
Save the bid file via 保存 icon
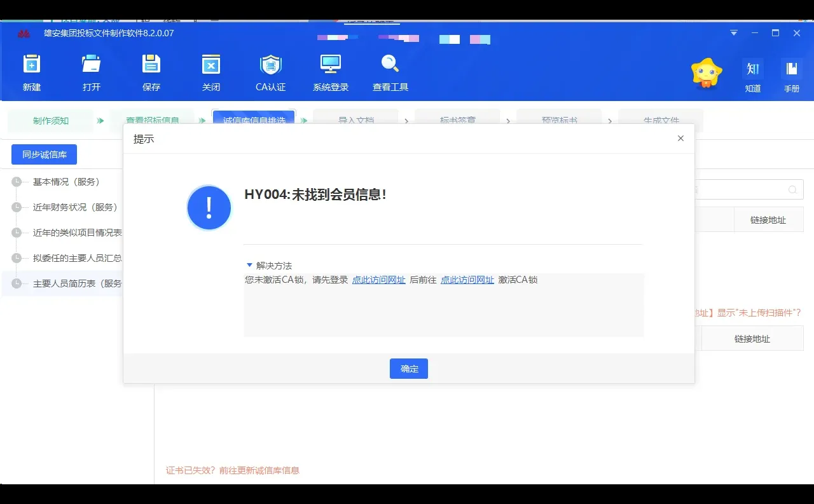coord(151,72)
